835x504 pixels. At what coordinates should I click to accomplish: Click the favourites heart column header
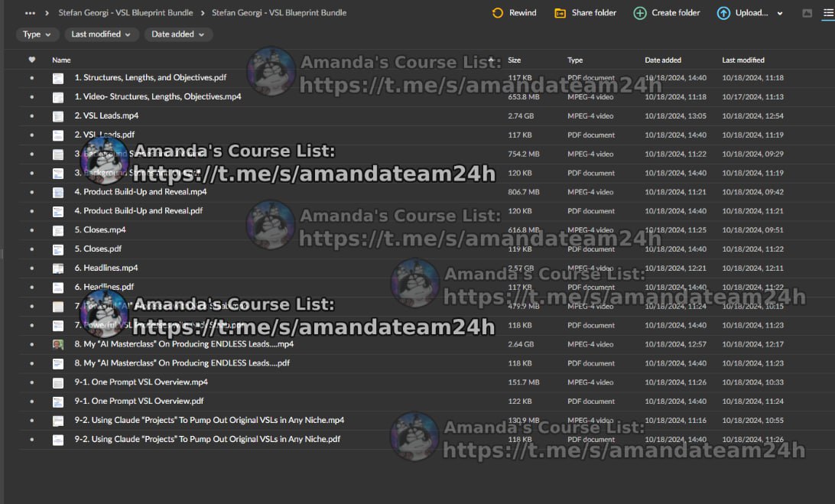[x=32, y=60]
